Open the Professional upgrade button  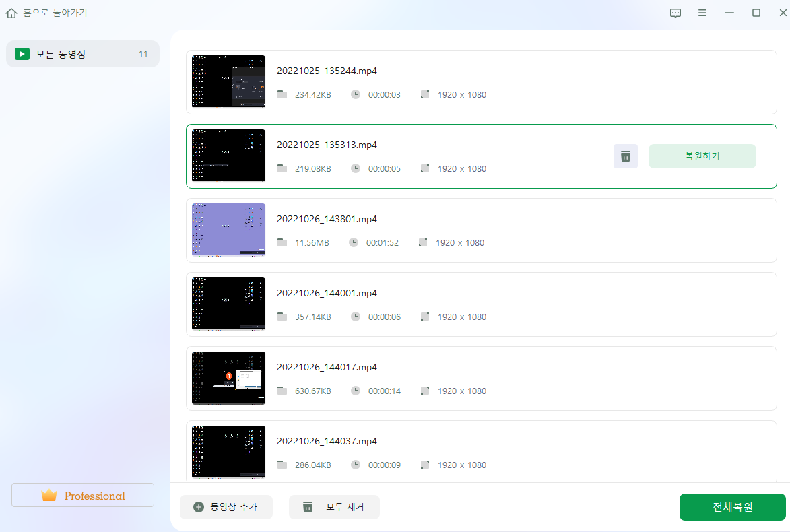pos(83,495)
